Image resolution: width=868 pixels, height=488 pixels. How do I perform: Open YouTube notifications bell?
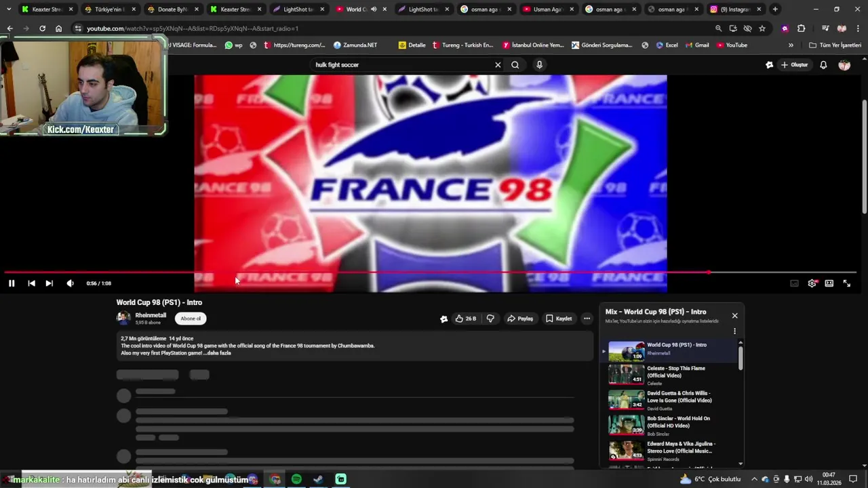click(x=823, y=65)
